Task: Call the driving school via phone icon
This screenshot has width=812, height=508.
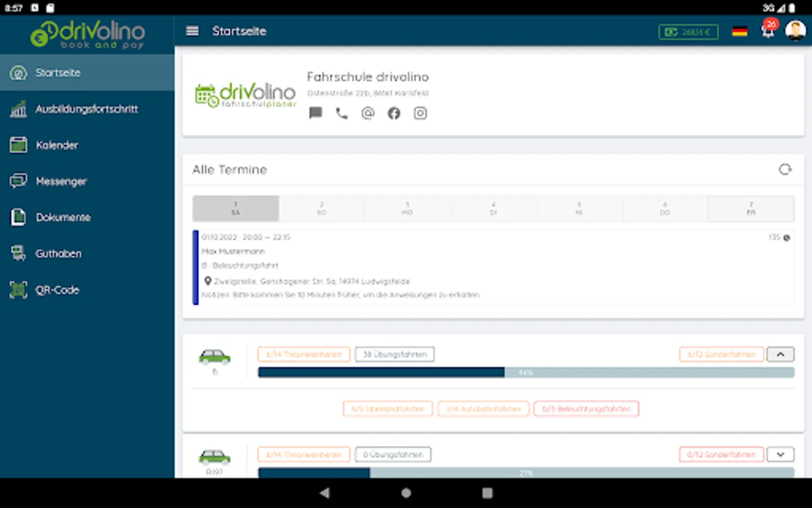Action: click(342, 113)
